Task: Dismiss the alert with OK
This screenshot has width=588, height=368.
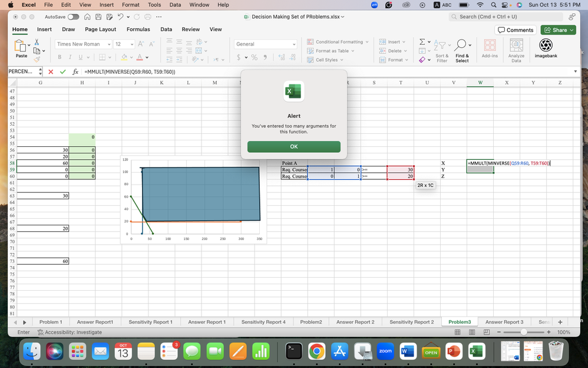Action: tap(293, 146)
